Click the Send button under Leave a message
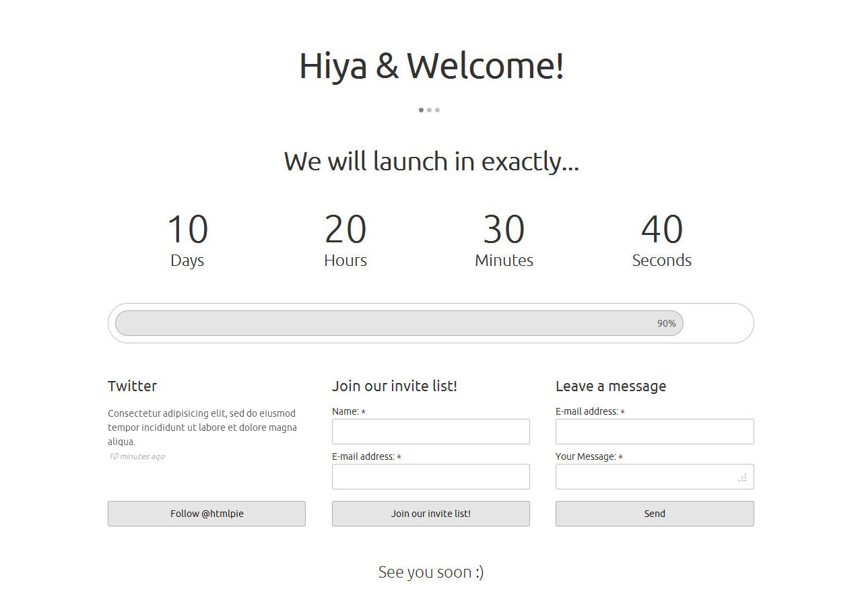Viewport: 862px width, 616px height. [654, 514]
